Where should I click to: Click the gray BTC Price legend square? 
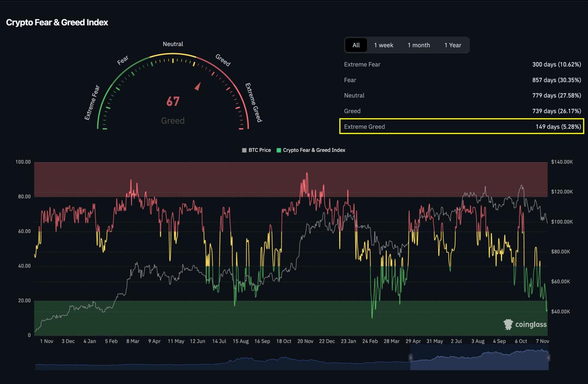[x=244, y=150]
